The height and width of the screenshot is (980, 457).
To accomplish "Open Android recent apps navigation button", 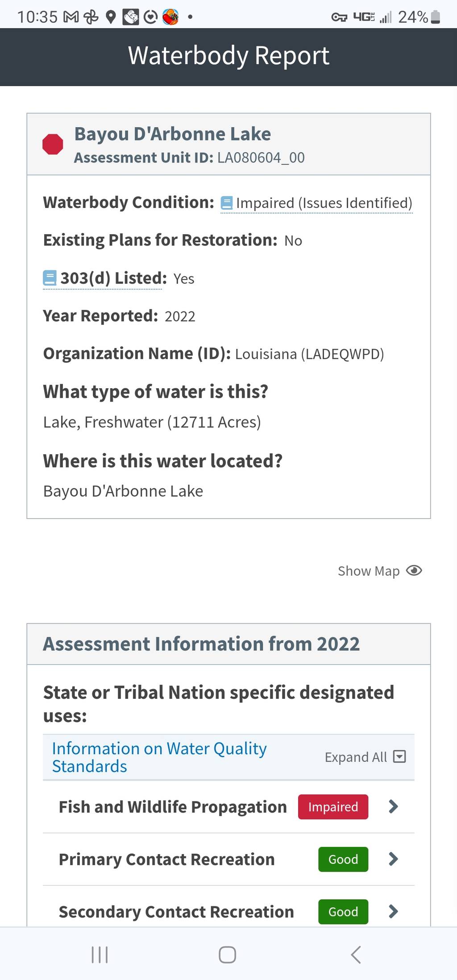I will [x=100, y=955].
